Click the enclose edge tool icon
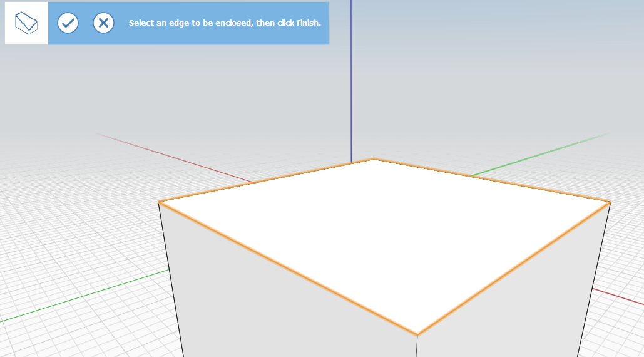Viewport: 644px width, 357px height. (x=26, y=23)
